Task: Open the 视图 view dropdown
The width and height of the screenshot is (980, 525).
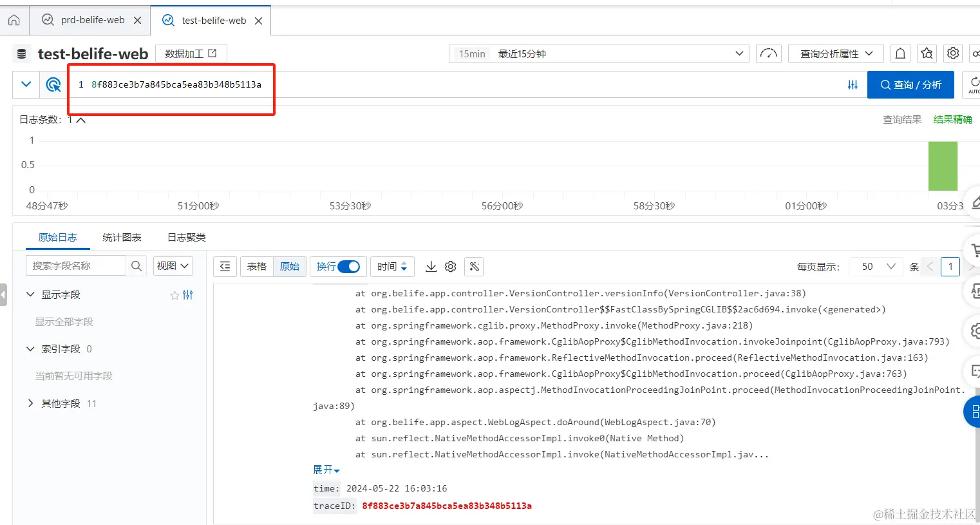Action: [x=173, y=266]
